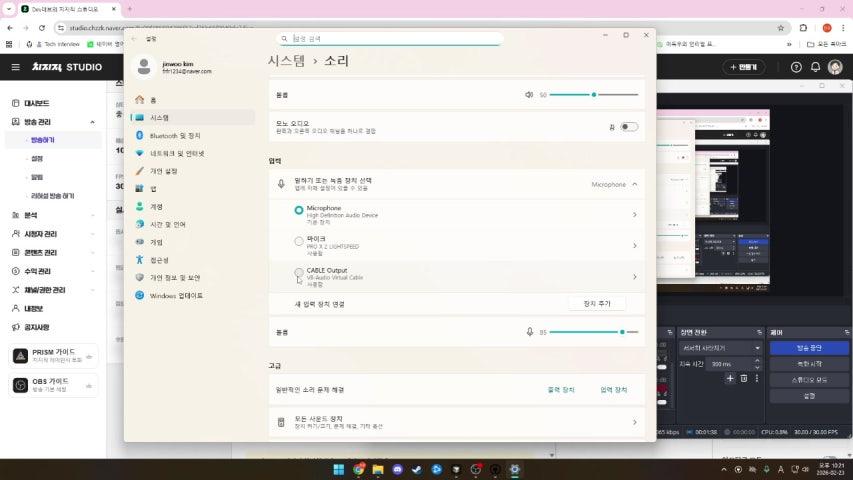The height and width of the screenshot is (480, 853).
Task: Select the PRO X 2 LIGHTSPEED microphone radio button
Action: point(299,241)
